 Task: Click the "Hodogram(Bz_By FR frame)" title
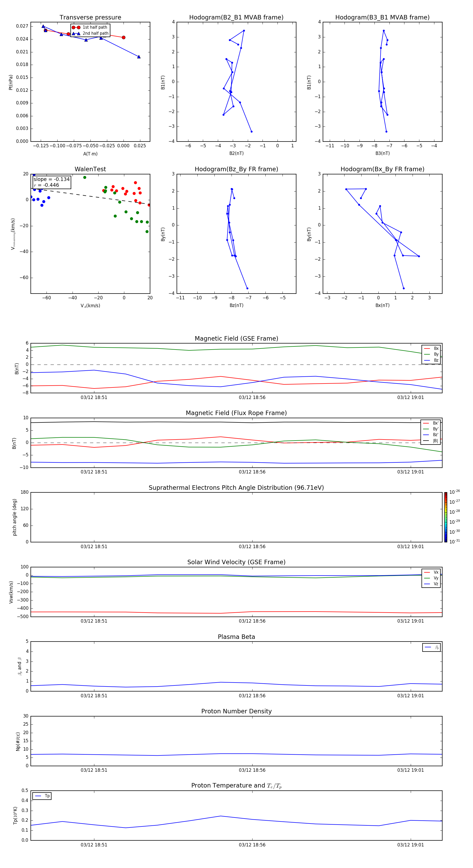(236, 169)
